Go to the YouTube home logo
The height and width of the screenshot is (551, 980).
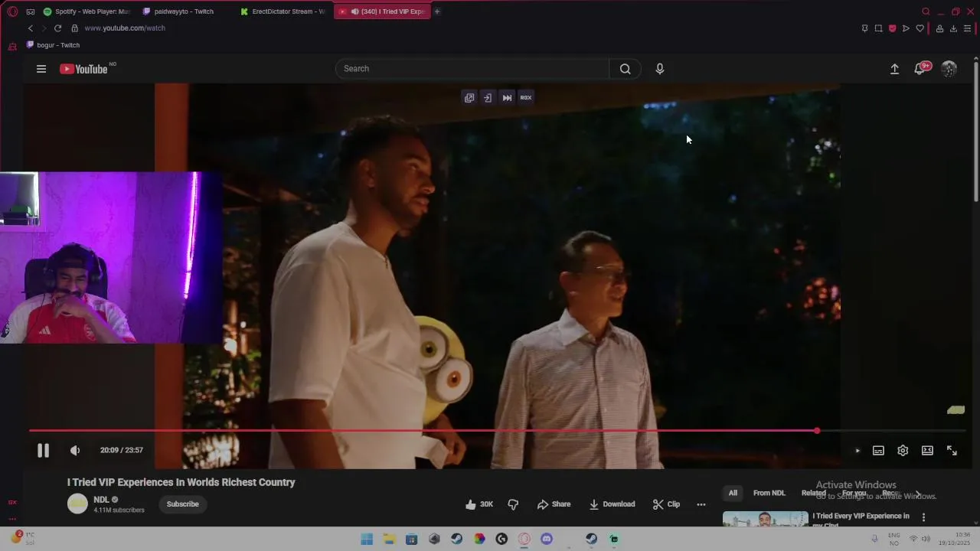(x=85, y=69)
